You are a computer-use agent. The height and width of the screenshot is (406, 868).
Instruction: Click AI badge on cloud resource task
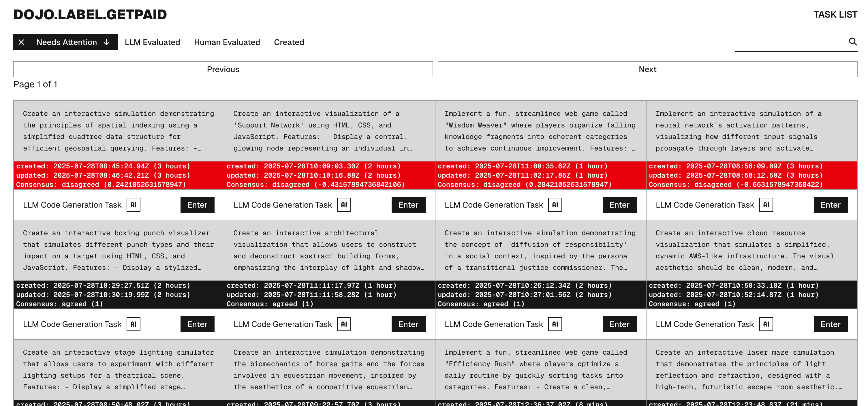(766, 324)
